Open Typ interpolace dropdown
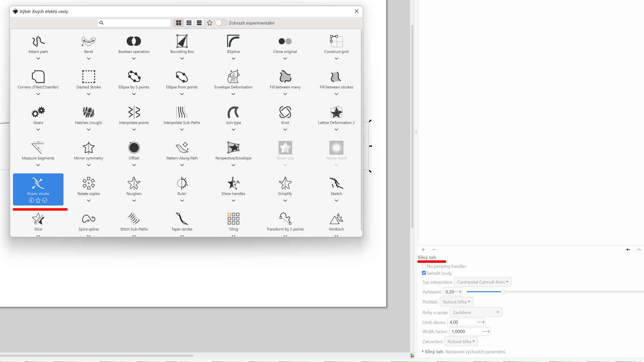 (x=483, y=282)
